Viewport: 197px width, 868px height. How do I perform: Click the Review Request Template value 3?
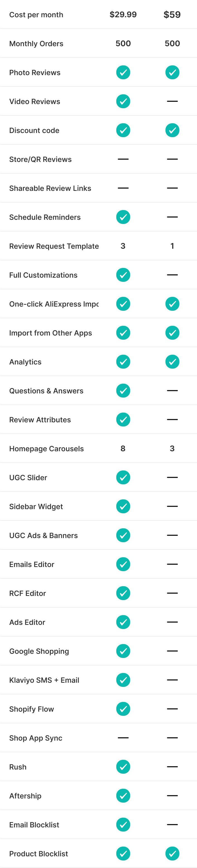[x=123, y=246]
